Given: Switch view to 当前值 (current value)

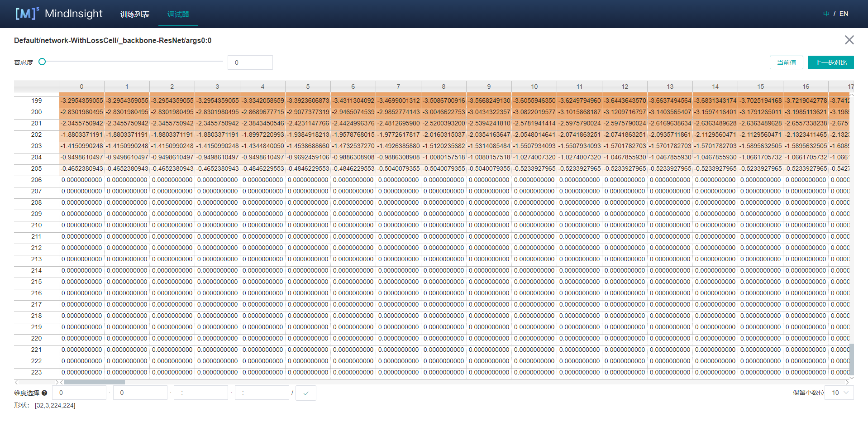Looking at the screenshot, I should [x=786, y=62].
